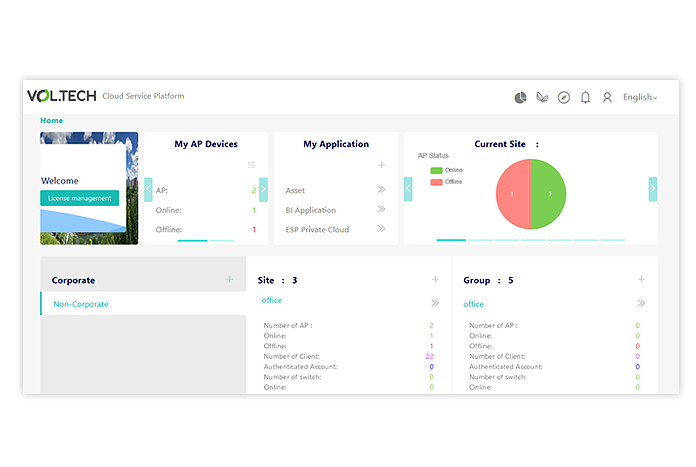Screen dimensions: 696x467
Task: Open the Asset application arrow
Action: pyautogui.click(x=381, y=190)
